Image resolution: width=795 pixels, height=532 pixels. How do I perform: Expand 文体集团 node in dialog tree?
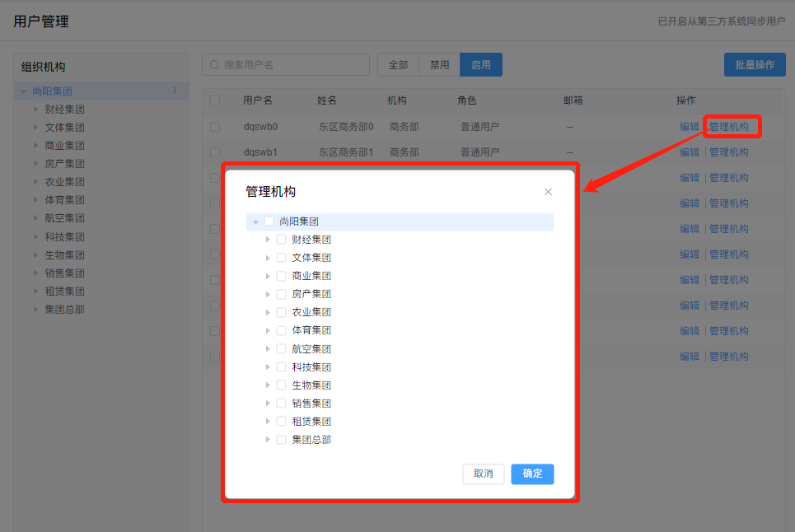click(268, 258)
